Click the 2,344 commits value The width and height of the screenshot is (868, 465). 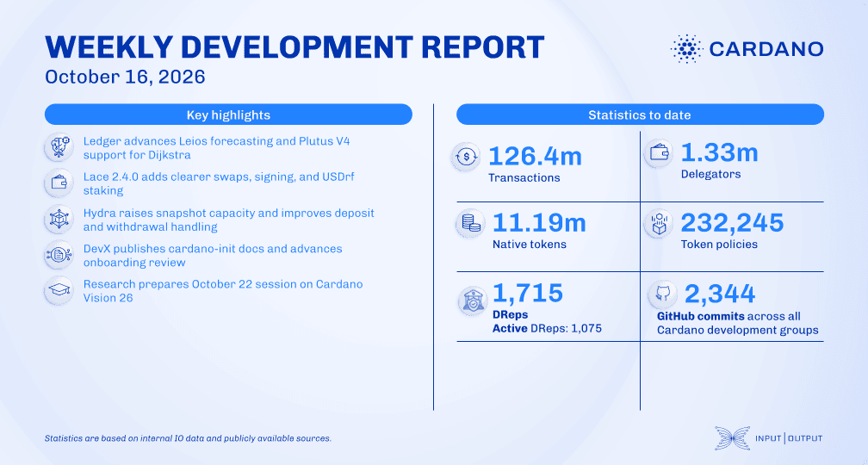720,294
